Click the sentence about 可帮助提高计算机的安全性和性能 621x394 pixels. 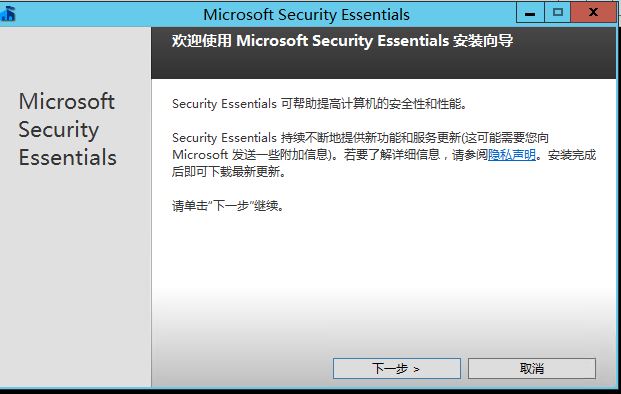tap(320, 104)
